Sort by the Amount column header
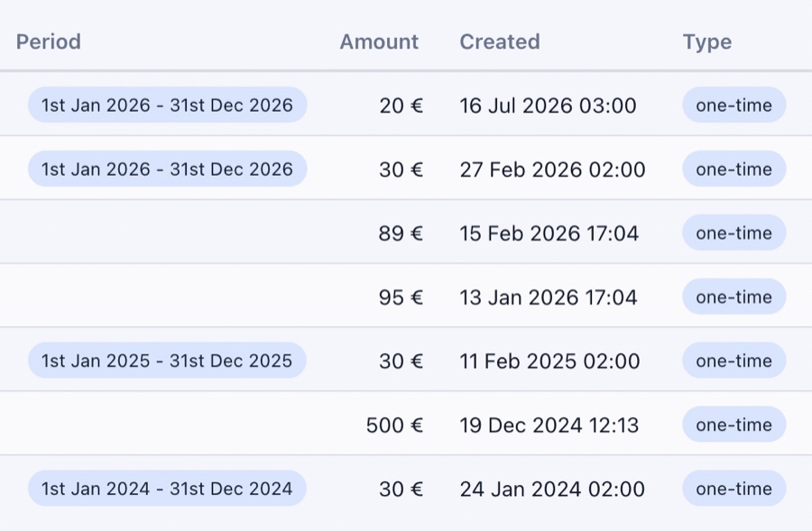The width and height of the screenshot is (812, 531). tap(379, 41)
